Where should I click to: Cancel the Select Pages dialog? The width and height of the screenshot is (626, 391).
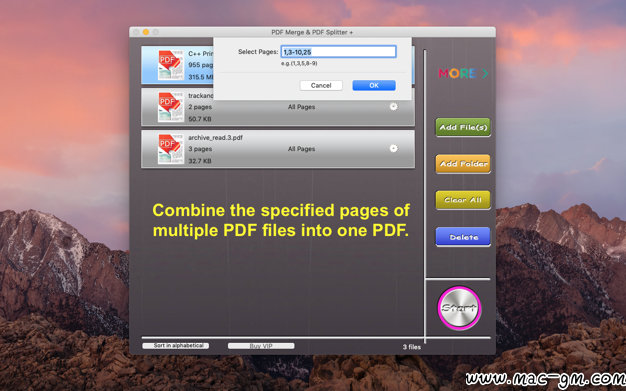(321, 85)
